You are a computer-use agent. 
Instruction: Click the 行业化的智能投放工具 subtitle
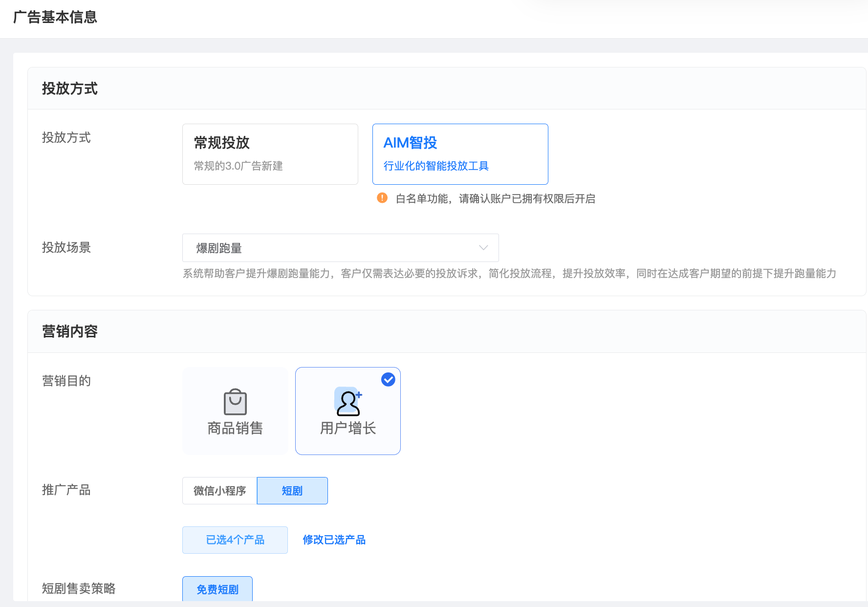(x=436, y=166)
